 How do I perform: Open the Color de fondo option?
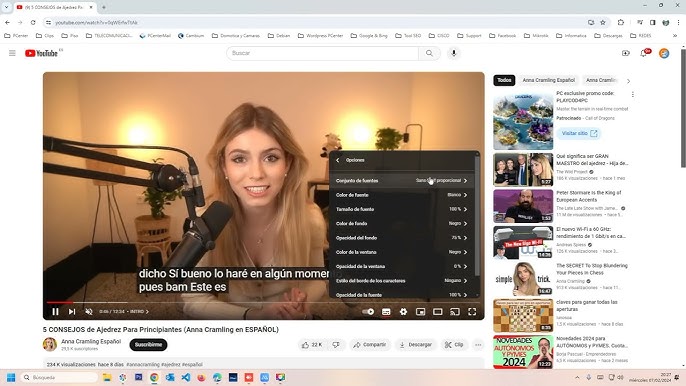[x=402, y=223]
